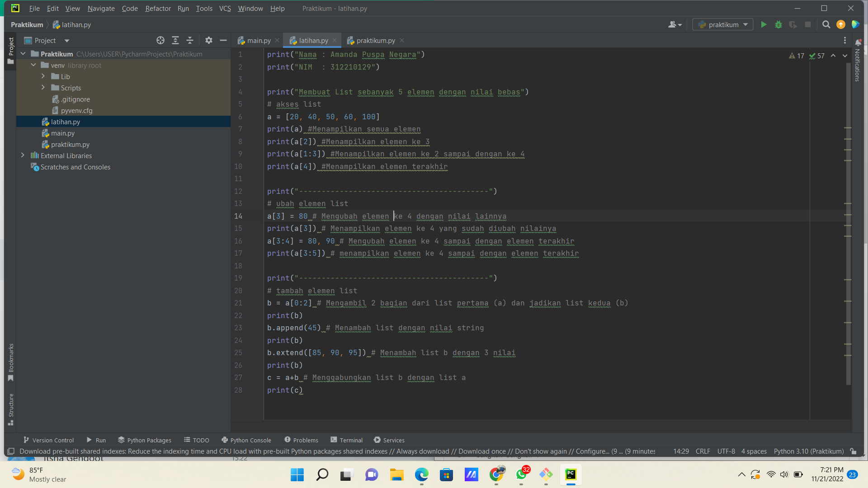The width and height of the screenshot is (868, 488).
Task: Open Search Everywhere magnifier icon
Action: click(826, 24)
